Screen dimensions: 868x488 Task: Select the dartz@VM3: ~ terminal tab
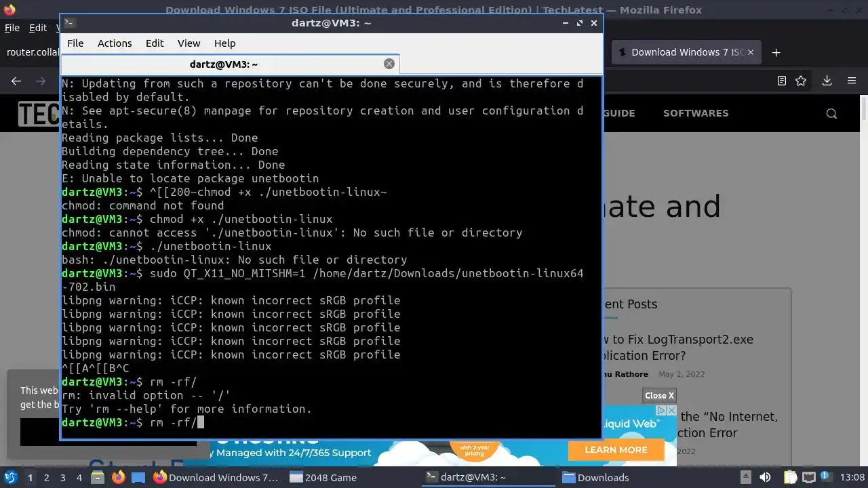[x=224, y=64]
